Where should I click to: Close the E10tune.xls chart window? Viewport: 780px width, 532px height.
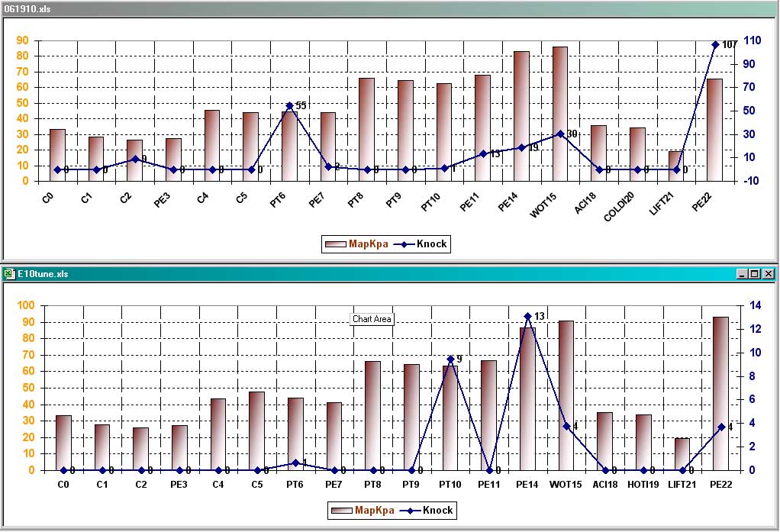[x=768, y=274]
